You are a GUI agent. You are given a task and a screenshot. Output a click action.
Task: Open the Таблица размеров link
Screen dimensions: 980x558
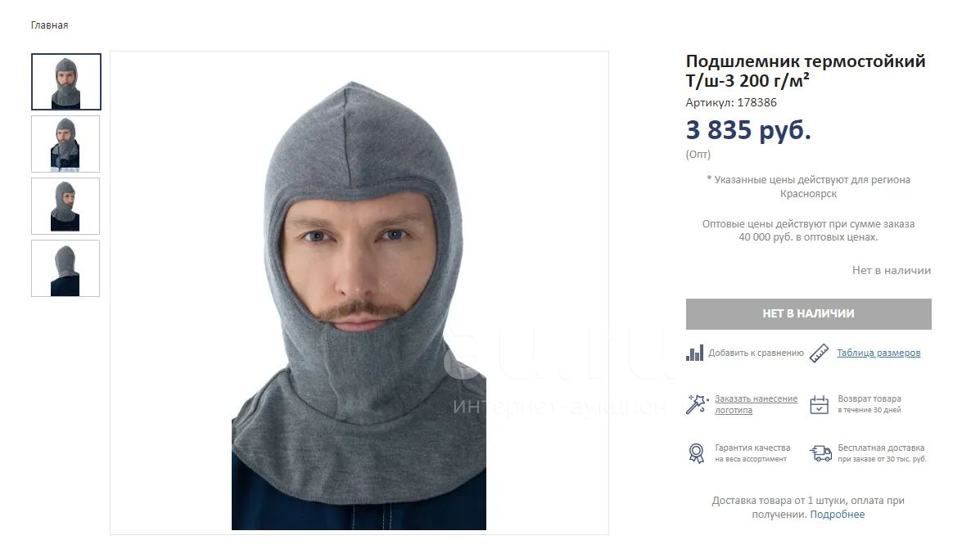pos(878,353)
